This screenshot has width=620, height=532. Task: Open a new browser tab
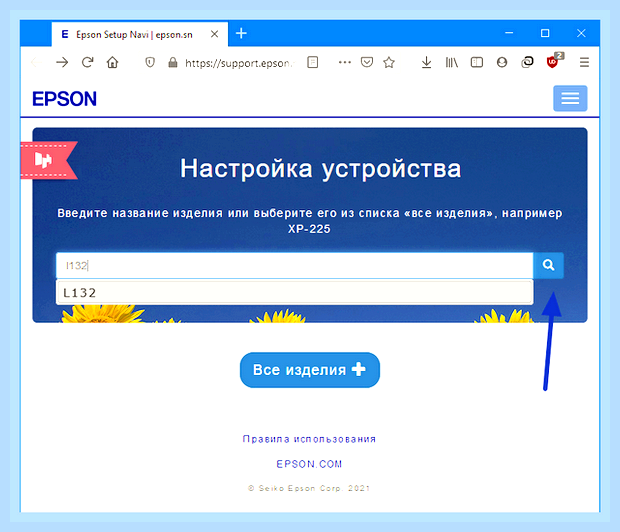point(241,33)
